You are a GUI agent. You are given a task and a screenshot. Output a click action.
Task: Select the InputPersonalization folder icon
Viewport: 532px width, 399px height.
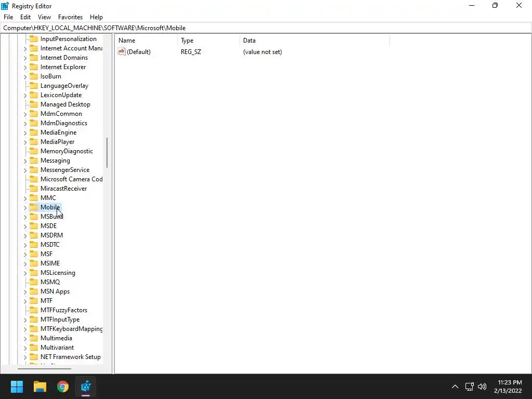[34, 38]
